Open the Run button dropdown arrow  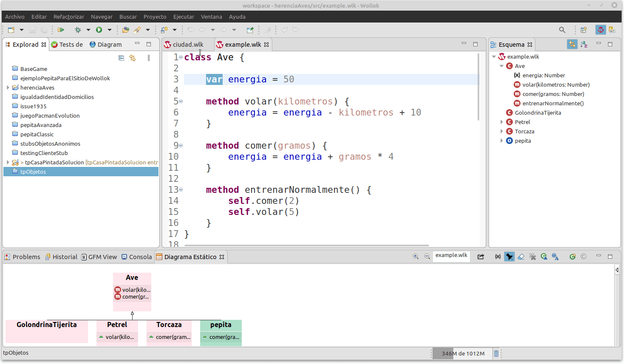109,30
